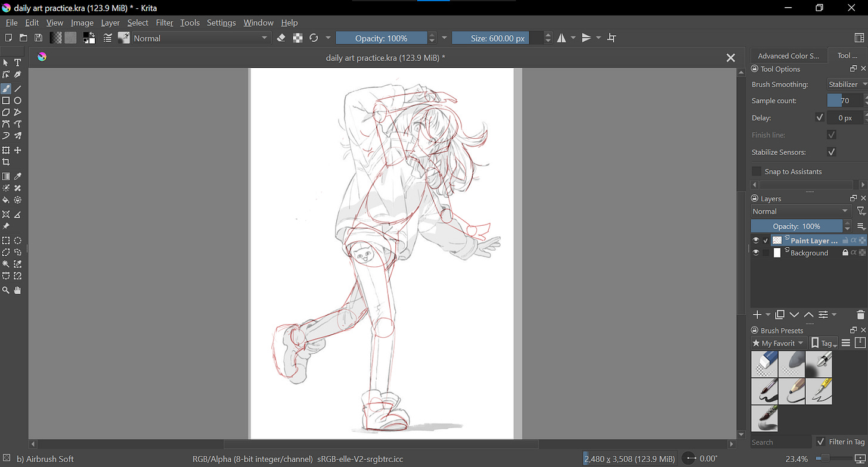The width and height of the screenshot is (868, 467).
Task: Click the Save document icon
Action: [x=38, y=38]
